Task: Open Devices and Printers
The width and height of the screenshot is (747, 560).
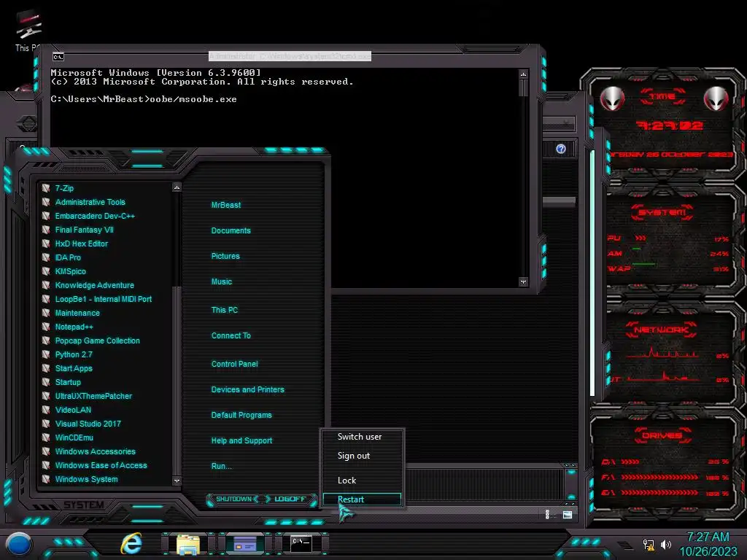Action: [x=247, y=389]
